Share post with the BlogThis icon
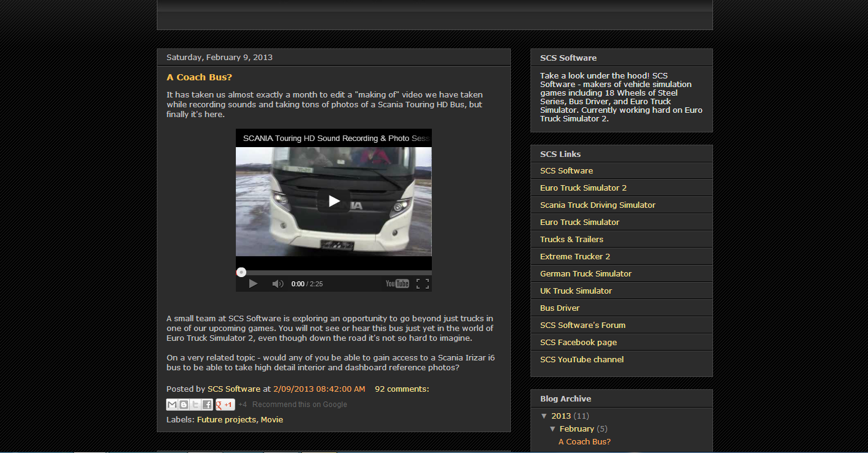This screenshot has height=453, width=868. 184,405
